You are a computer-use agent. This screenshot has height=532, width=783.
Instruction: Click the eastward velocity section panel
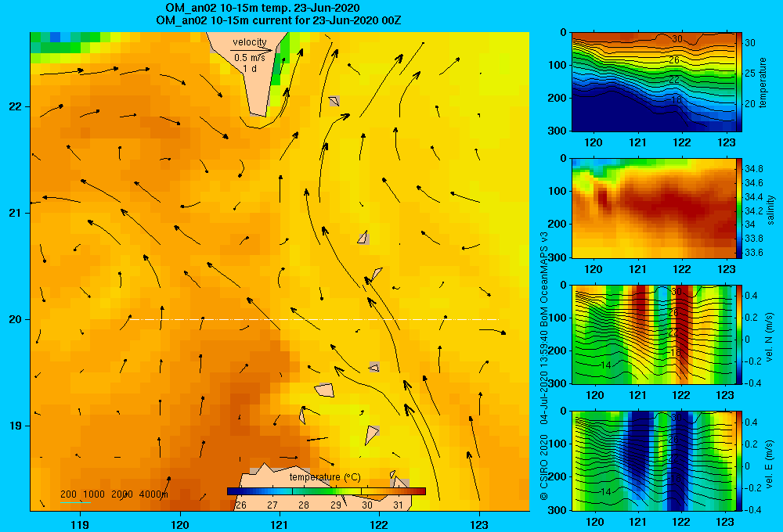pyautogui.click(x=654, y=461)
